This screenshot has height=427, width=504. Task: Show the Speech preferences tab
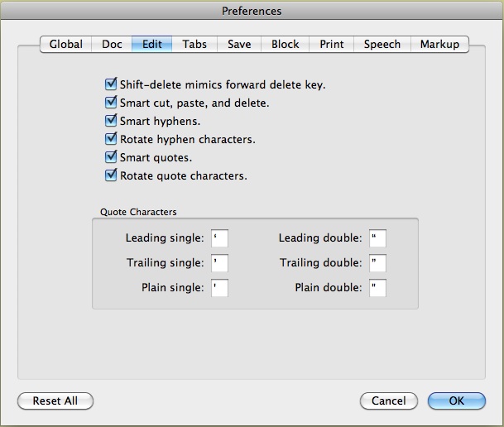382,45
